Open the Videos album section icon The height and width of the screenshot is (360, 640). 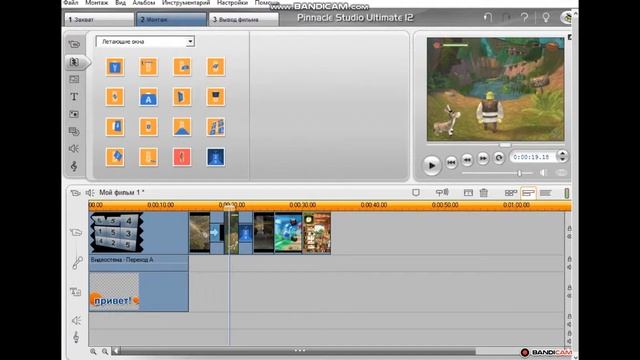(74, 44)
